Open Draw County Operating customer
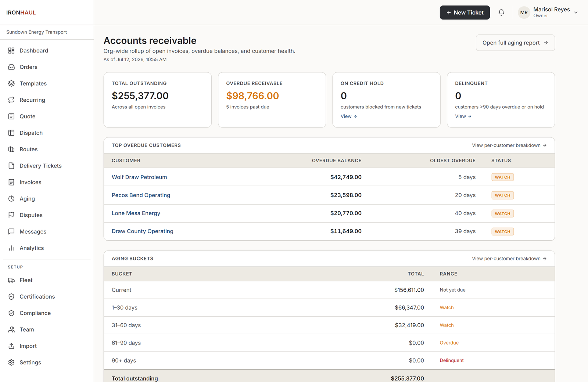Viewport: 588px width, 382px height. coord(143,231)
